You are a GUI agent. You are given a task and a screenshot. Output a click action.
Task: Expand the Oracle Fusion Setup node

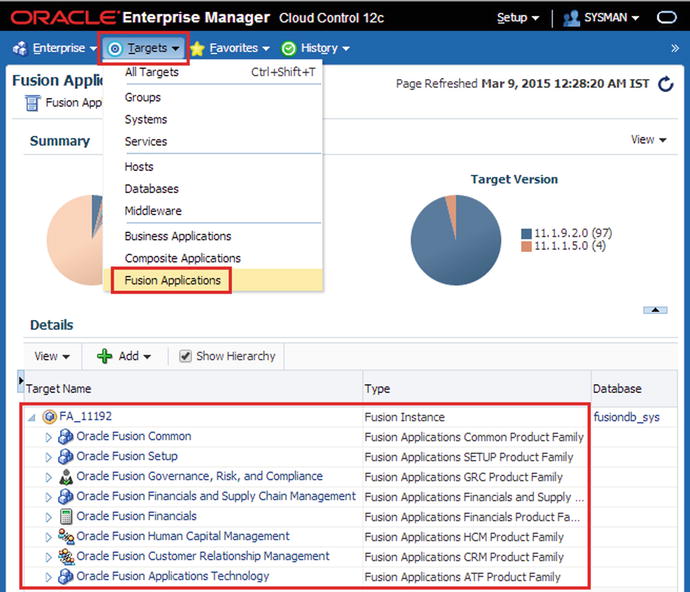point(48,457)
